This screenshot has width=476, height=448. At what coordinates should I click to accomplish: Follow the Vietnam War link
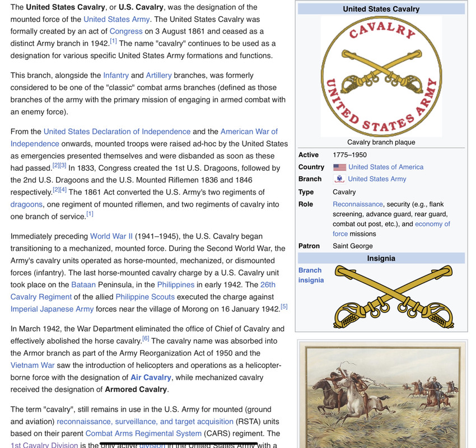(32, 365)
